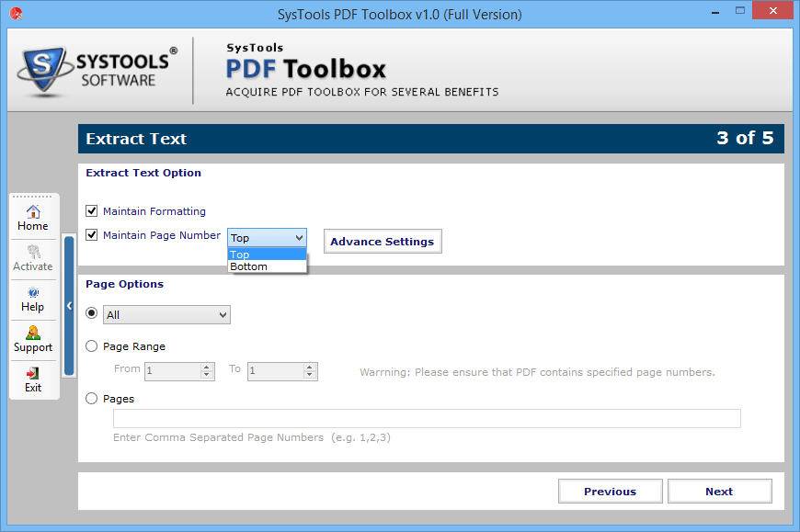Minimize the PDF Toolbox window
The height and width of the screenshot is (532, 800).
pyautogui.click(x=715, y=11)
